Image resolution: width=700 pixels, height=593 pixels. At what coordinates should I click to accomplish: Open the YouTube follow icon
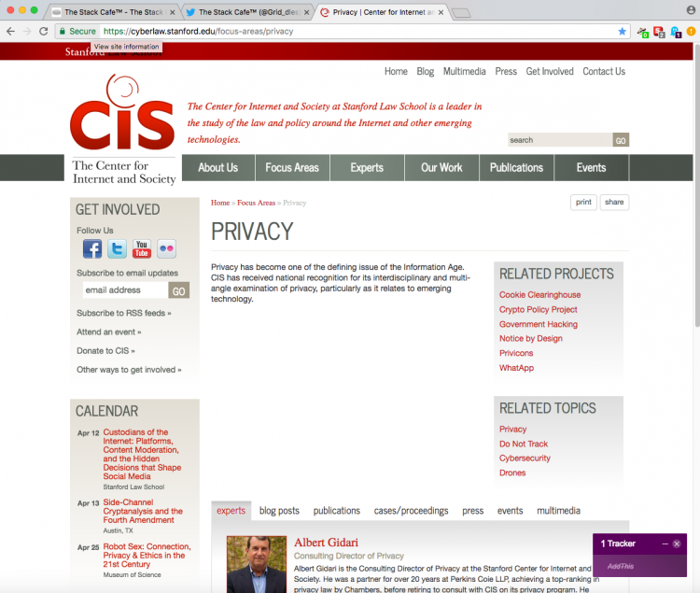142,248
